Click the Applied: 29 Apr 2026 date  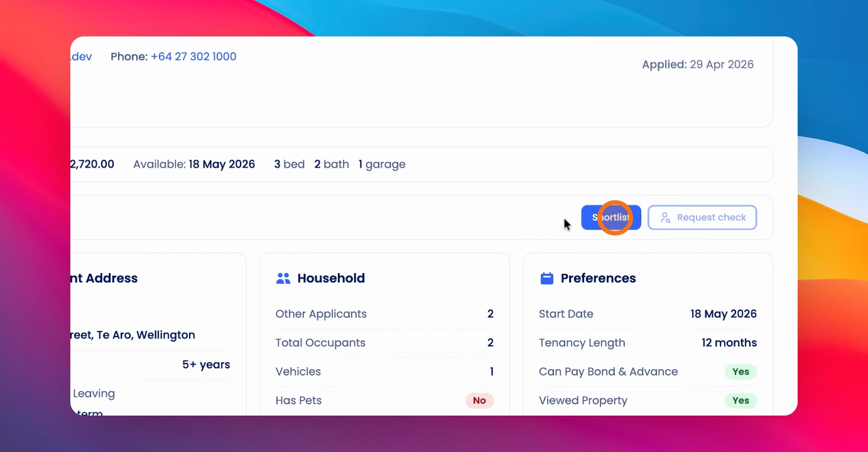[698, 65]
